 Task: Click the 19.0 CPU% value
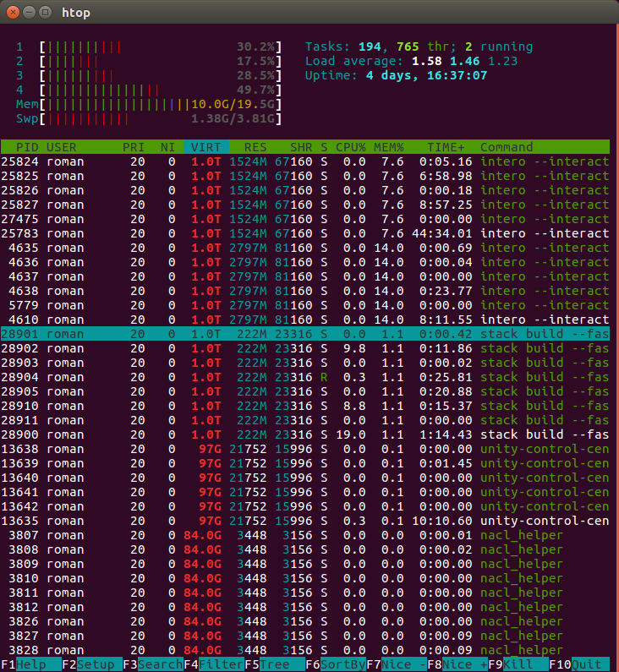pos(351,434)
